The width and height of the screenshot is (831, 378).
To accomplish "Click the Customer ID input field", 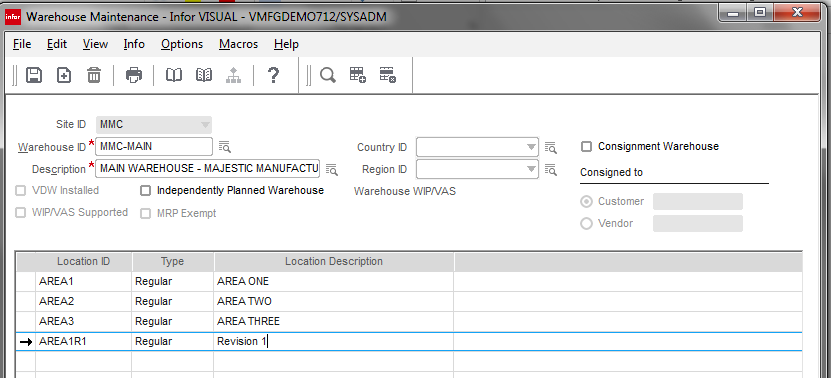I will [x=697, y=201].
